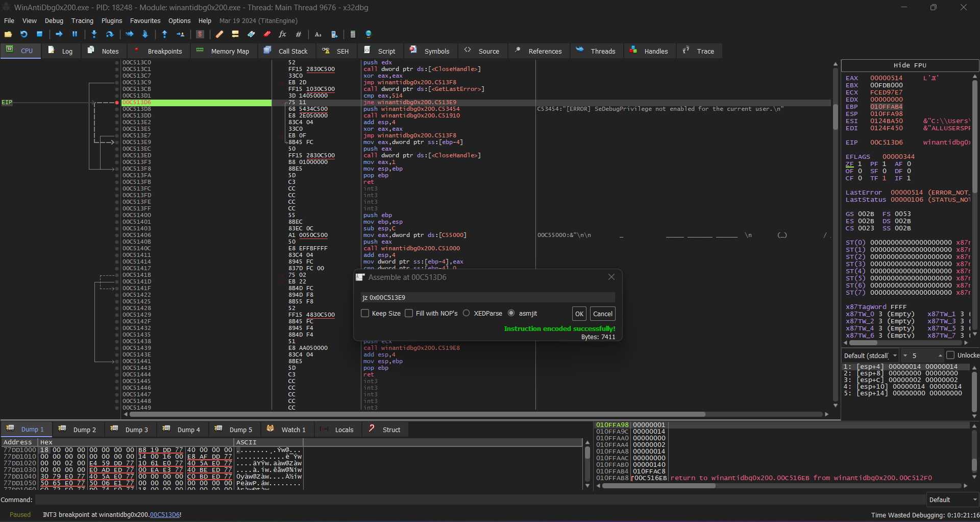
Task: Click the Step into toolbar icon
Action: point(94,34)
